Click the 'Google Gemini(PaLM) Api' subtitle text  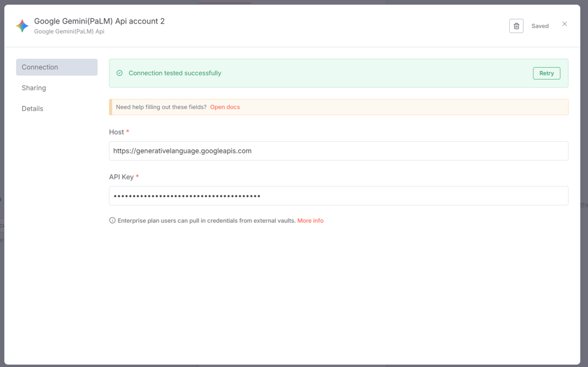(x=69, y=32)
